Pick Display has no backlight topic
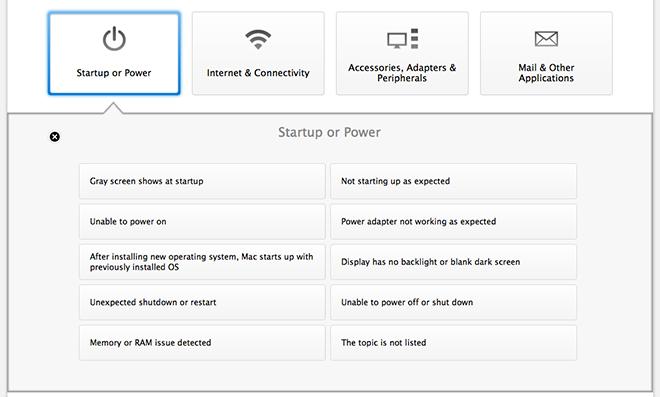Screen dimensions: 660x397 (453, 262)
